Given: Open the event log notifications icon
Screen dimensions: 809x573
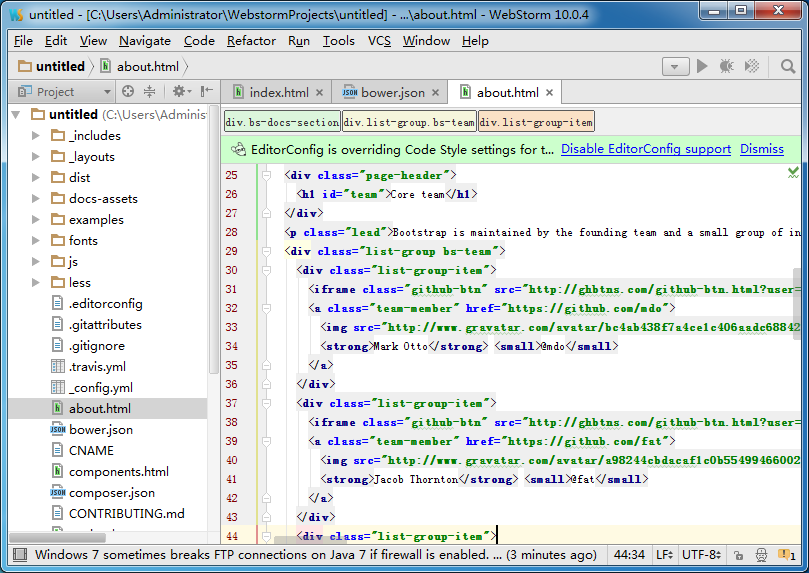Looking at the screenshot, I should coord(784,555).
